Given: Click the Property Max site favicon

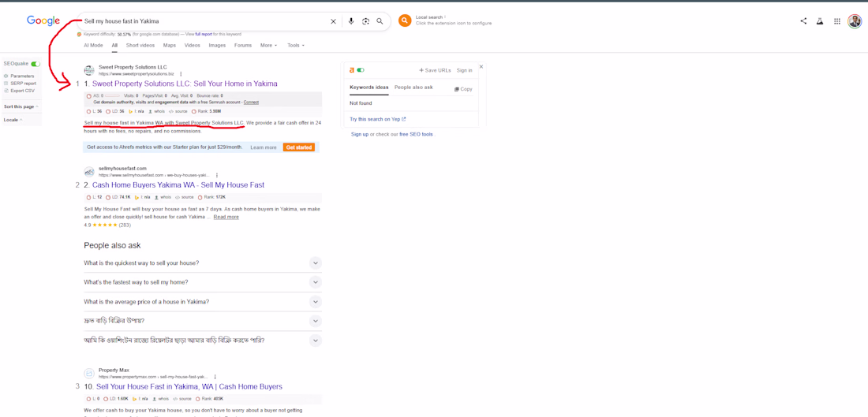Looking at the screenshot, I should [x=89, y=374].
